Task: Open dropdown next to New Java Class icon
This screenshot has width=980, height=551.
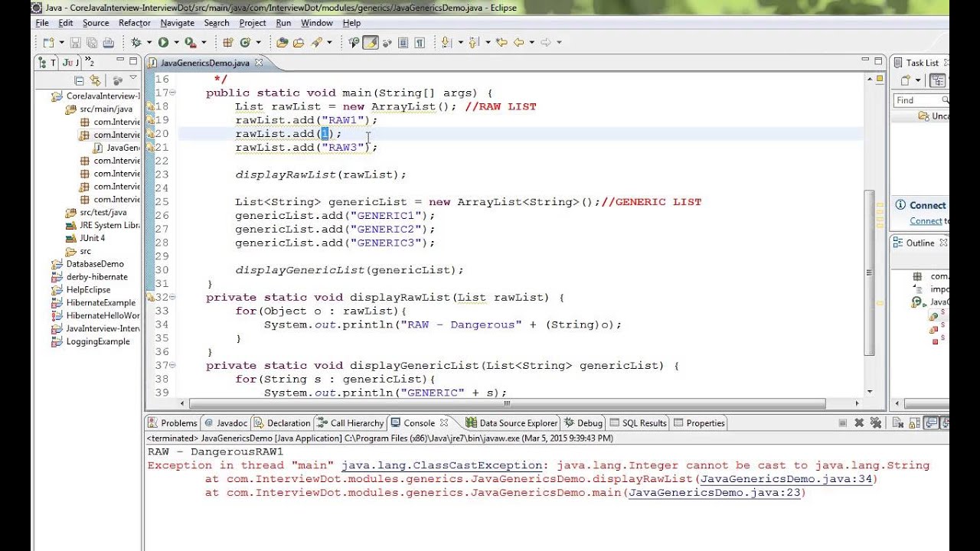Action: 258,43
